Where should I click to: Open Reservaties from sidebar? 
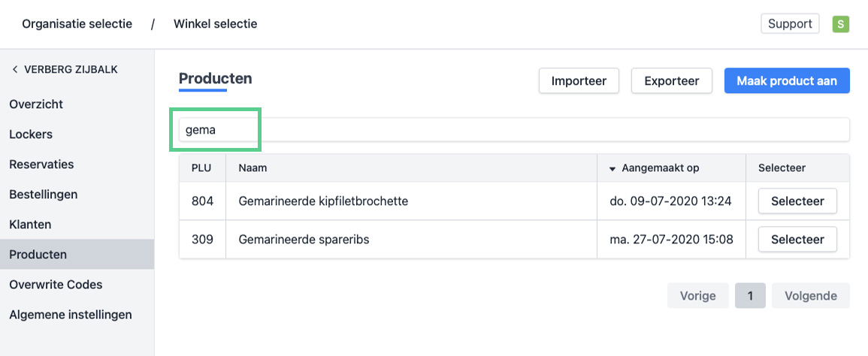(x=41, y=164)
